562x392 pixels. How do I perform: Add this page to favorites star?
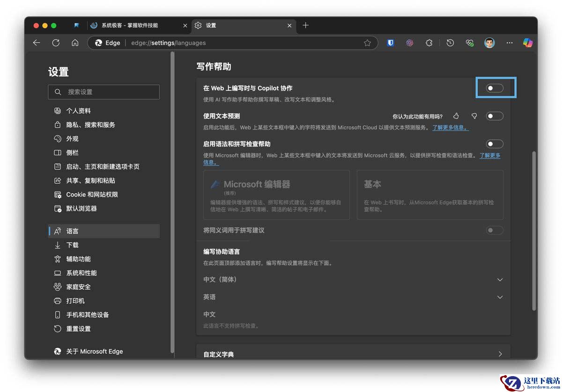tap(367, 43)
